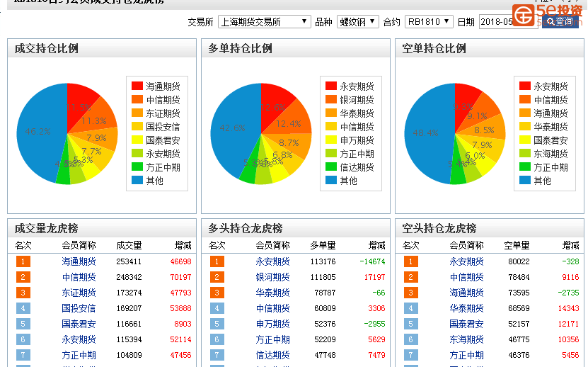588x367 pixels.
Task: Click rank 6 badge in 多头持仓龙虎榜
Action: [x=217, y=339]
